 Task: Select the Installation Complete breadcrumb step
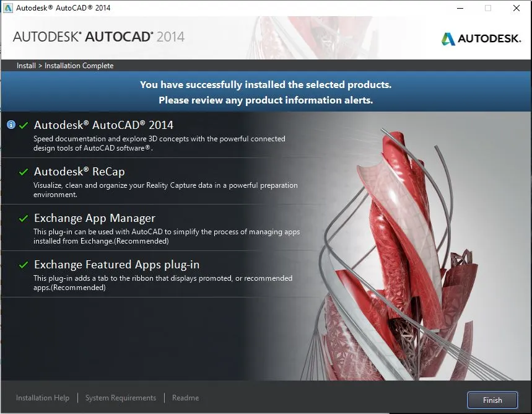[79, 65]
